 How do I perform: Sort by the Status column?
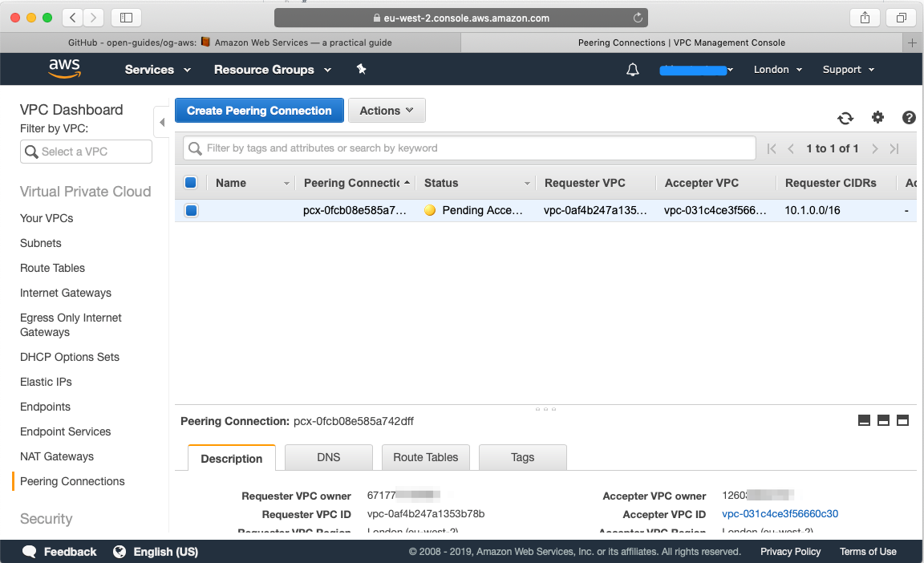pyautogui.click(x=476, y=183)
